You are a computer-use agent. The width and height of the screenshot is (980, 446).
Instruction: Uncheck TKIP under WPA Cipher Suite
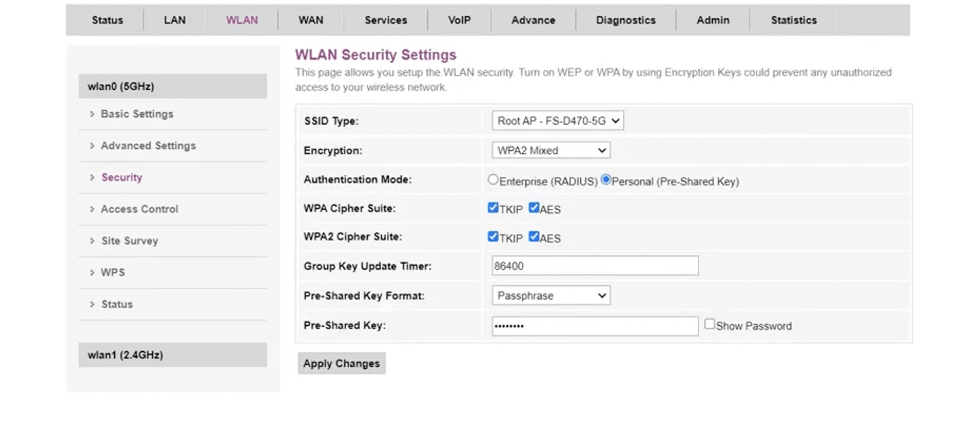493,208
